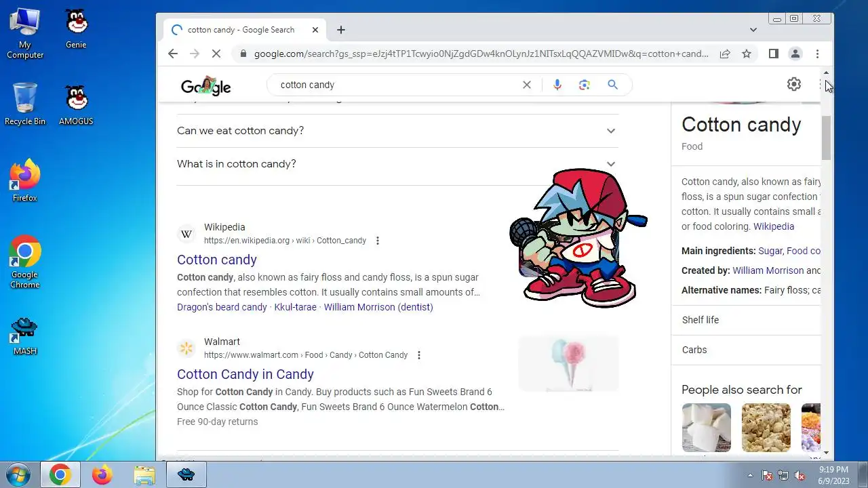868x488 pixels.
Task: Bookmark this page with the star icon
Action: click(747, 54)
